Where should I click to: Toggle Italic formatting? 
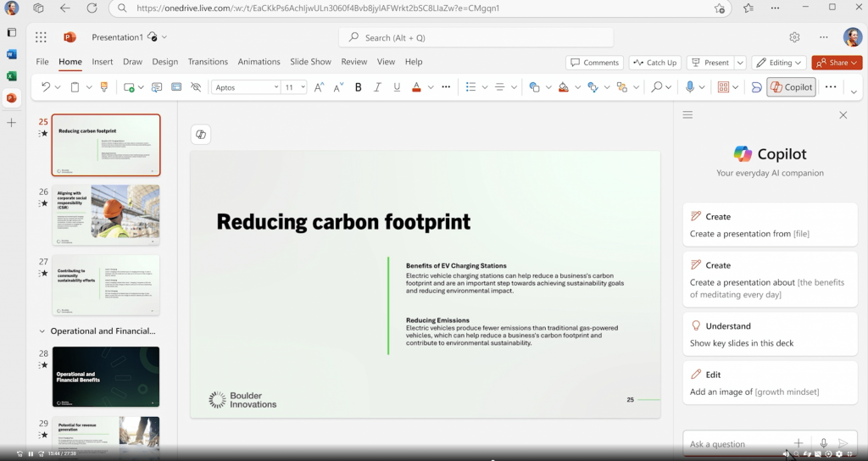click(x=377, y=87)
